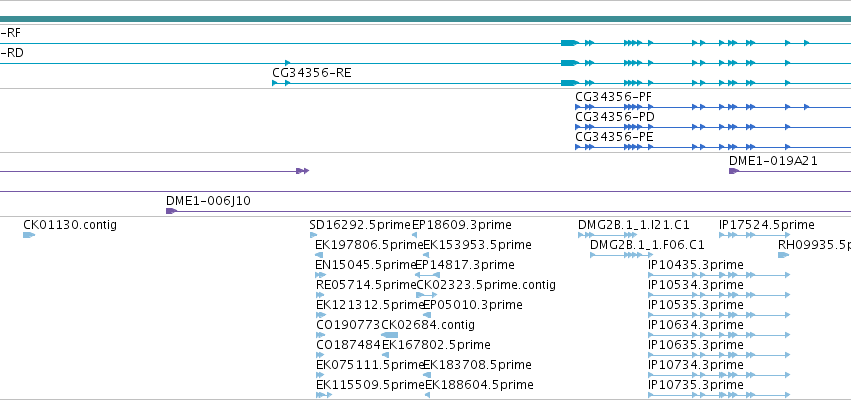851x400 pixels.
Task: Select the DMG2B.1_1.I21.C1 feature
Action: [x=607, y=235]
